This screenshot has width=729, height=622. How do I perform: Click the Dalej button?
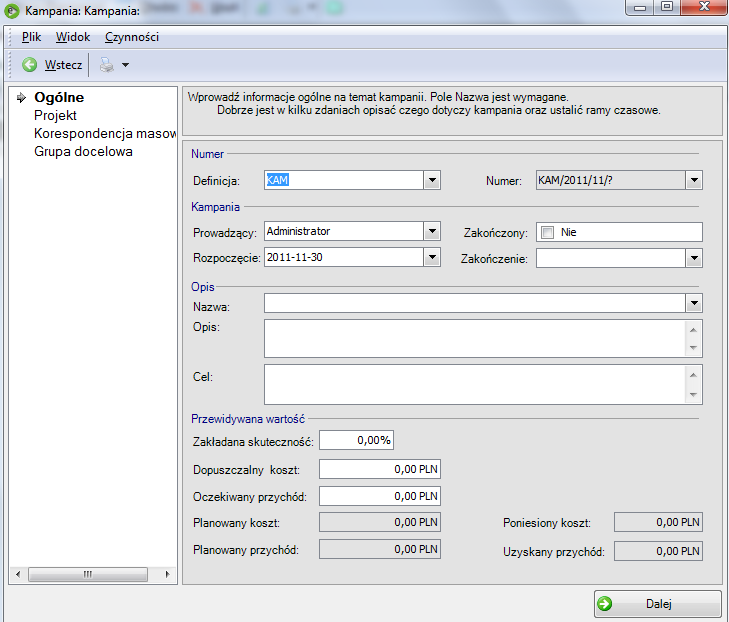tap(657, 604)
